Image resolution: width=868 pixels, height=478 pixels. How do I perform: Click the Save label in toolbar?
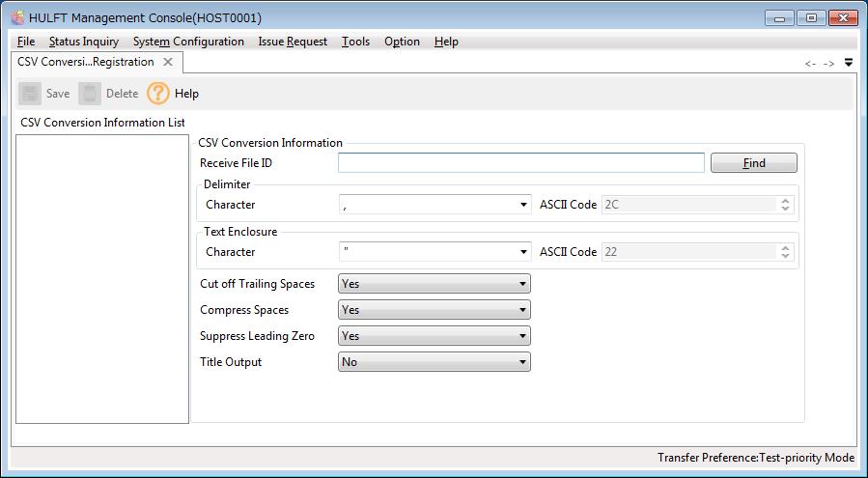coord(58,94)
